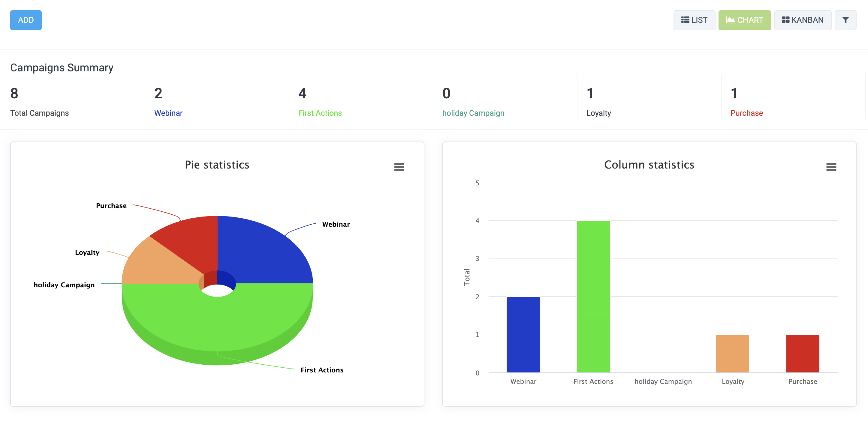This screenshot has width=868, height=430.
Task: Switch to List view
Action: [x=694, y=20]
